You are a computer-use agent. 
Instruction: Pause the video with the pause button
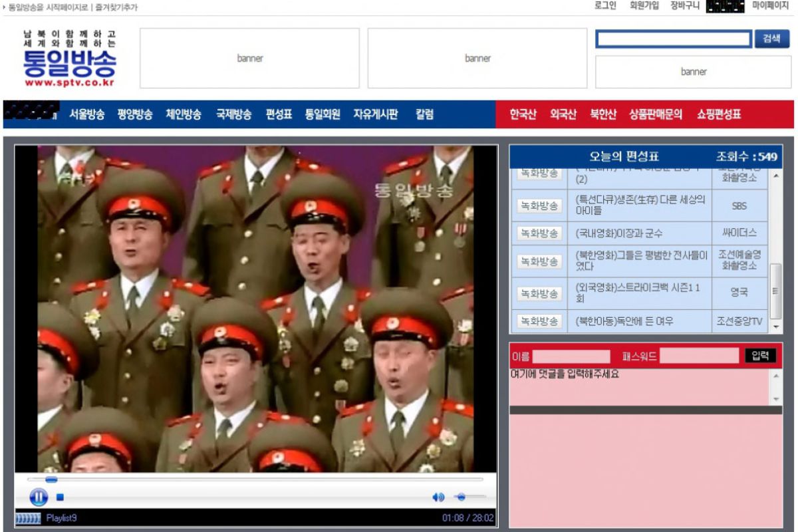(39, 497)
